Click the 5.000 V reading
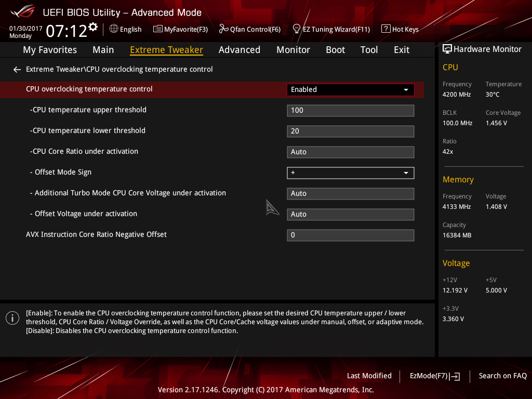This screenshot has width=532, height=399. (496, 291)
